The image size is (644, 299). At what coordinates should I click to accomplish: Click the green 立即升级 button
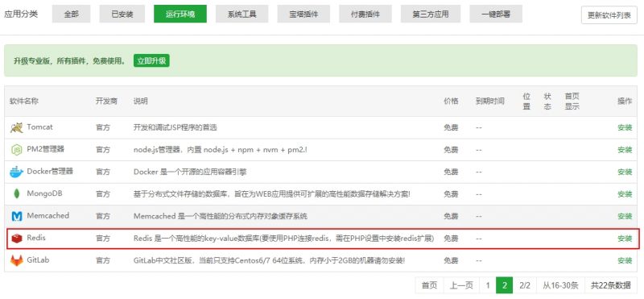[x=151, y=61]
